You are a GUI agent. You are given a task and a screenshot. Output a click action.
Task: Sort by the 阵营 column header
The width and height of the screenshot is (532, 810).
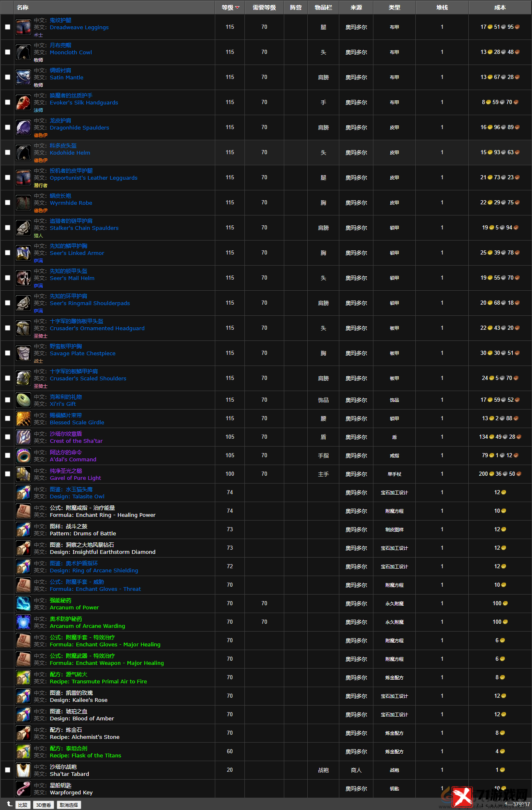point(296,7)
